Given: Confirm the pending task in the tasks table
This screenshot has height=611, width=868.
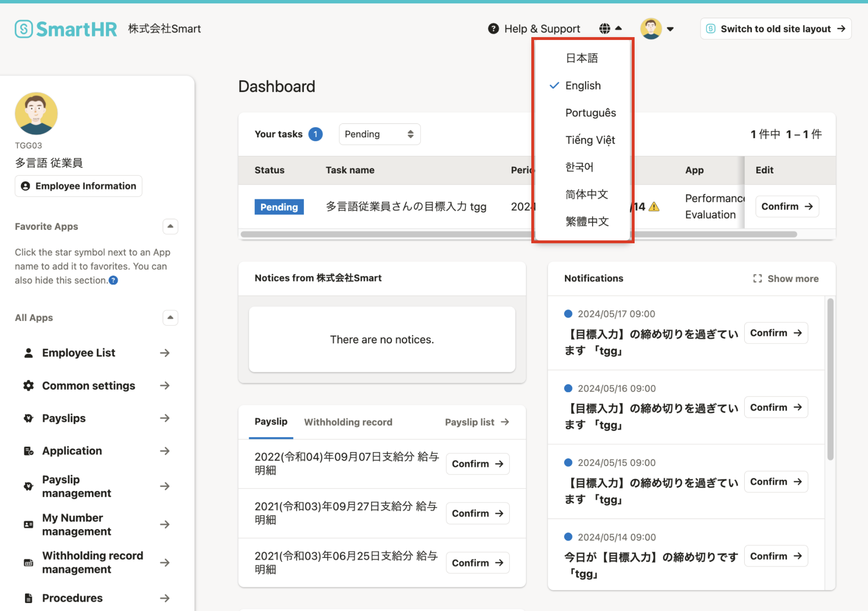Looking at the screenshot, I should (x=787, y=206).
